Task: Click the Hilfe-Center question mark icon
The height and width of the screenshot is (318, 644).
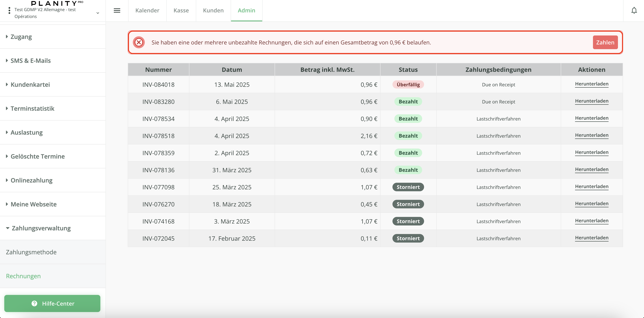Action: (x=34, y=303)
